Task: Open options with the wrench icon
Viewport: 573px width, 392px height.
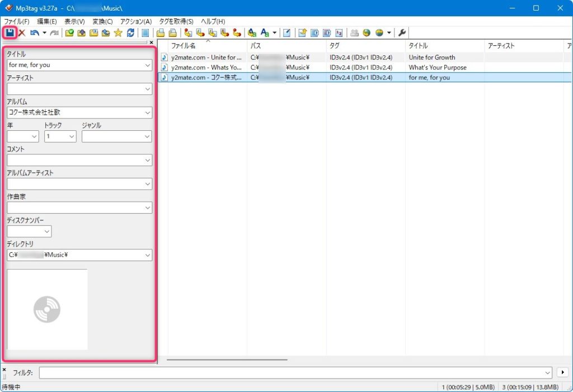Action: pos(402,33)
